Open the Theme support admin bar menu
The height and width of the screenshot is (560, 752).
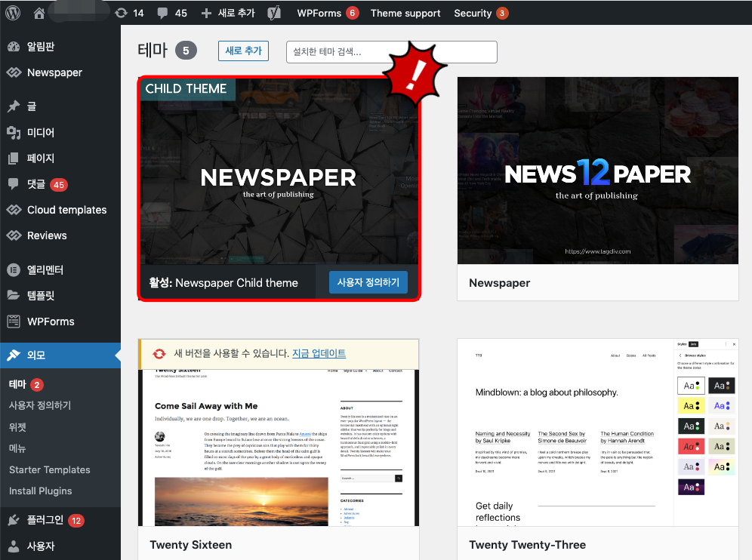pyautogui.click(x=405, y=13)
